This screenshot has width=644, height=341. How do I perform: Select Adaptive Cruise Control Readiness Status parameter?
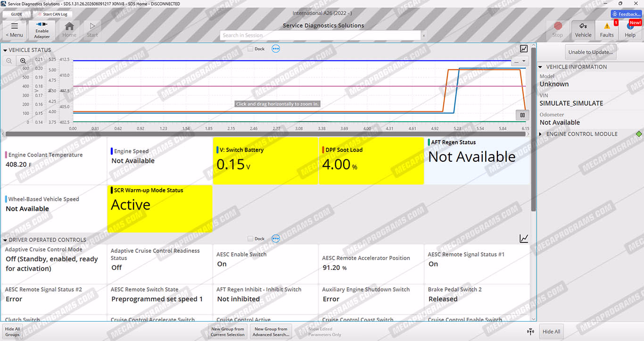(159, 264)
